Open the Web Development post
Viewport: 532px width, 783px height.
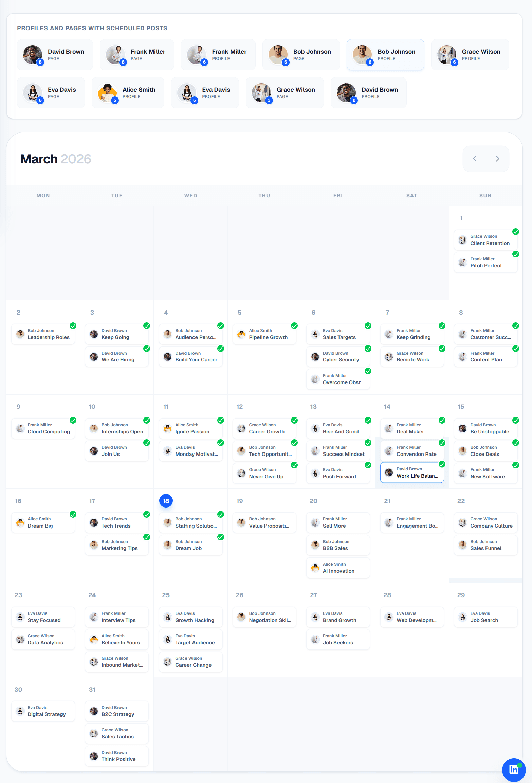(412, 617)
